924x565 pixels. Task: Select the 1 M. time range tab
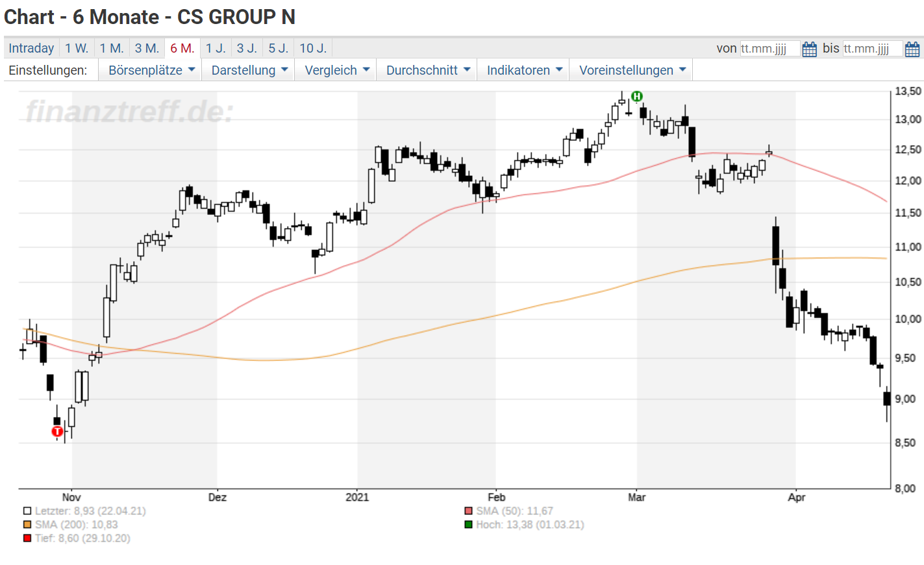[112, 48]
